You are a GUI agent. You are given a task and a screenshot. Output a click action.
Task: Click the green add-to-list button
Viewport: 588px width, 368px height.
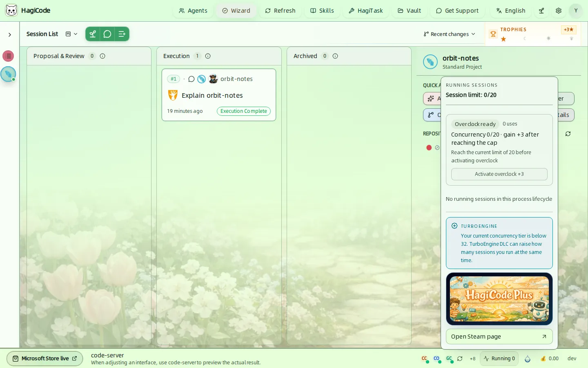122,34
